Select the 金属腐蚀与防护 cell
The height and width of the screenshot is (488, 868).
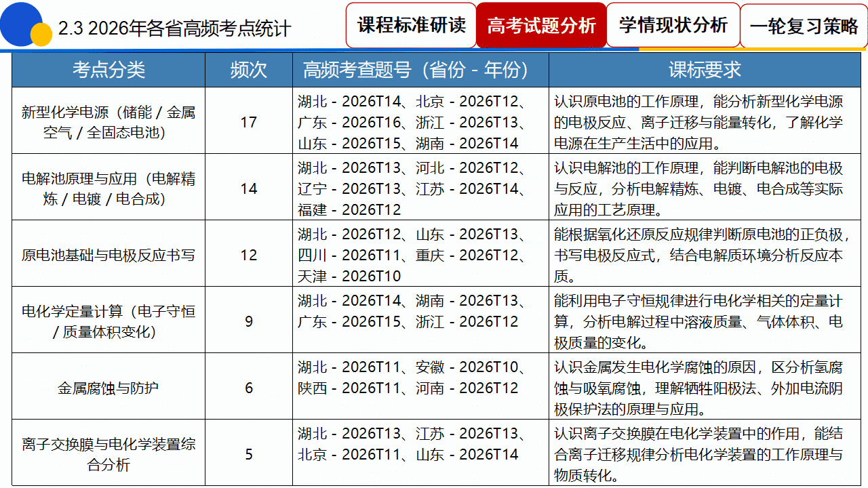(x=108, y=388)
